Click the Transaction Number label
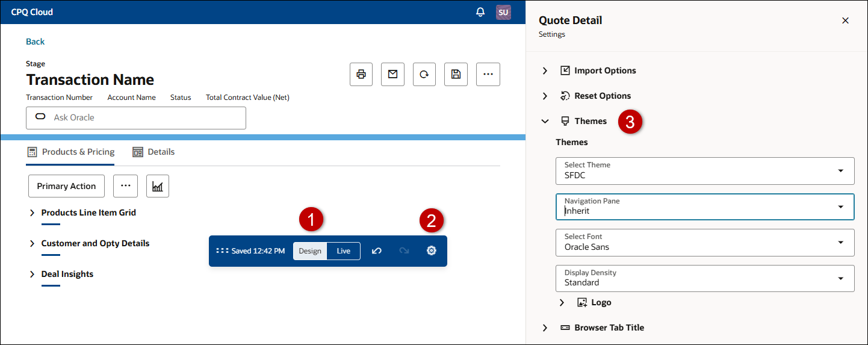Viewport: 868px width, 345px height. pos(60,98)
